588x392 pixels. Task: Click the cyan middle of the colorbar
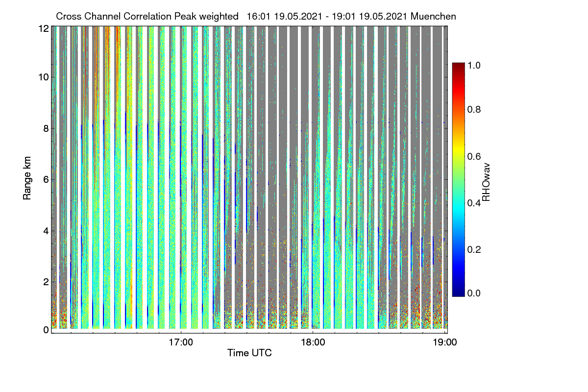[458, 208]
